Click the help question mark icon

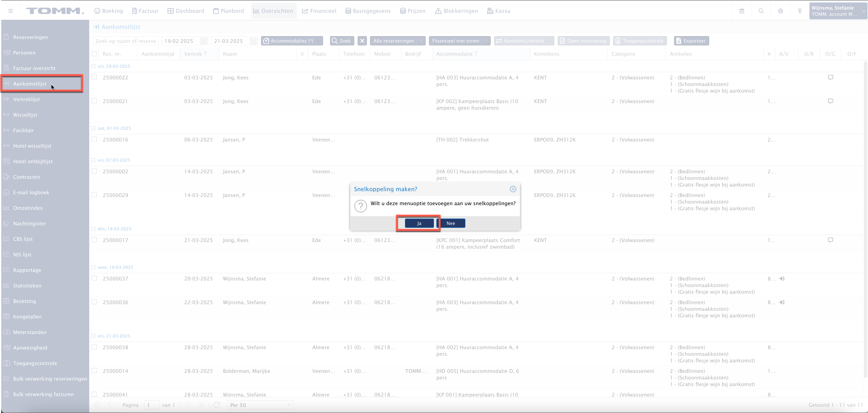coord(800,11)
